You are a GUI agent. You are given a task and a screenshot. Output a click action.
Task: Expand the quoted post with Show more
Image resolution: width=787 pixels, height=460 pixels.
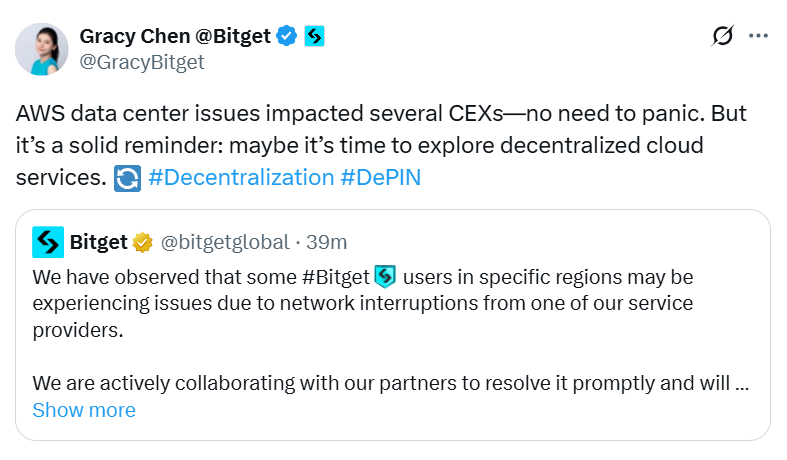pyautogui.click(x=83, y=410)
